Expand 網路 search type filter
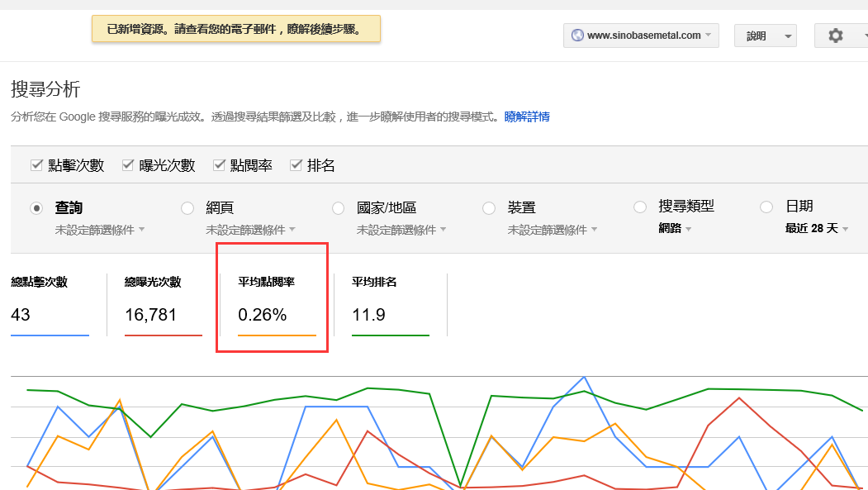Viewport: 868px width, 490px height. (x=675, y=228)
